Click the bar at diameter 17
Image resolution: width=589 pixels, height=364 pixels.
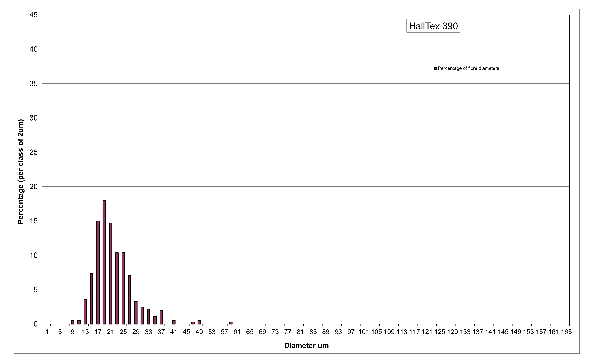tap(98, 272)
